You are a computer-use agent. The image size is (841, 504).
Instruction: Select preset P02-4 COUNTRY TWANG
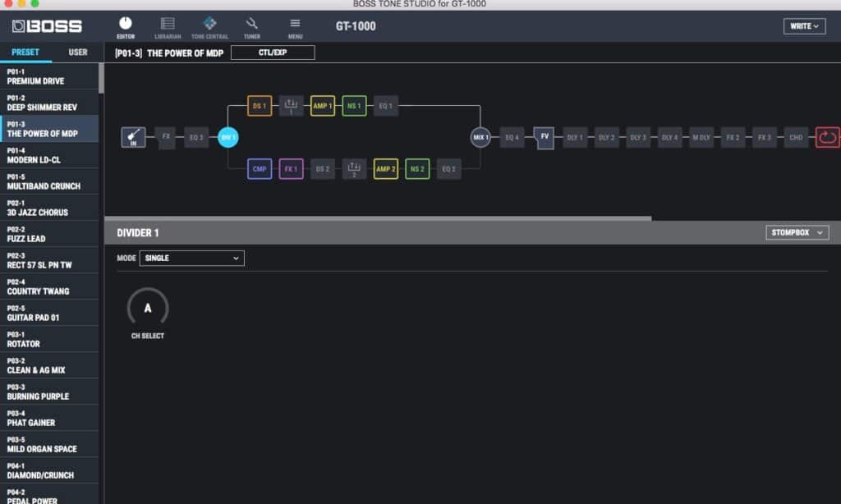coord(49,286)
